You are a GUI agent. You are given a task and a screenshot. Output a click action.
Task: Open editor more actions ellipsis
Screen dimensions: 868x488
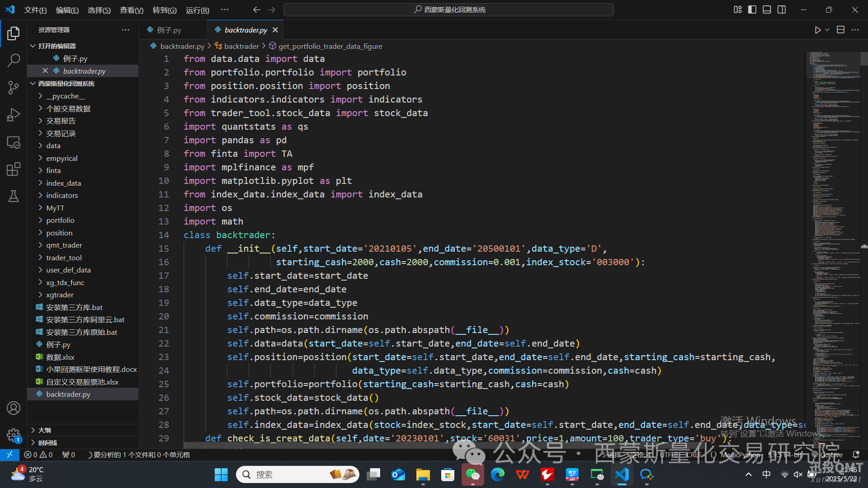click(855, 30)
